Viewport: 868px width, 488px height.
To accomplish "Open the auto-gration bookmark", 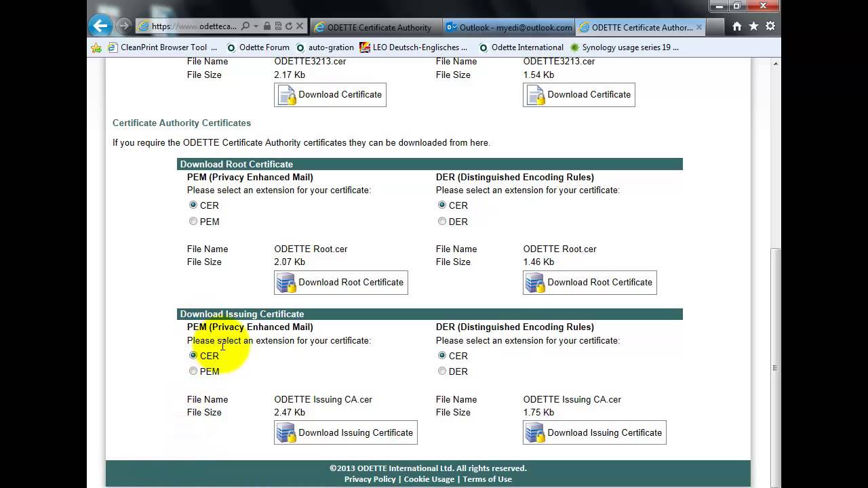I will pos(325,47).
